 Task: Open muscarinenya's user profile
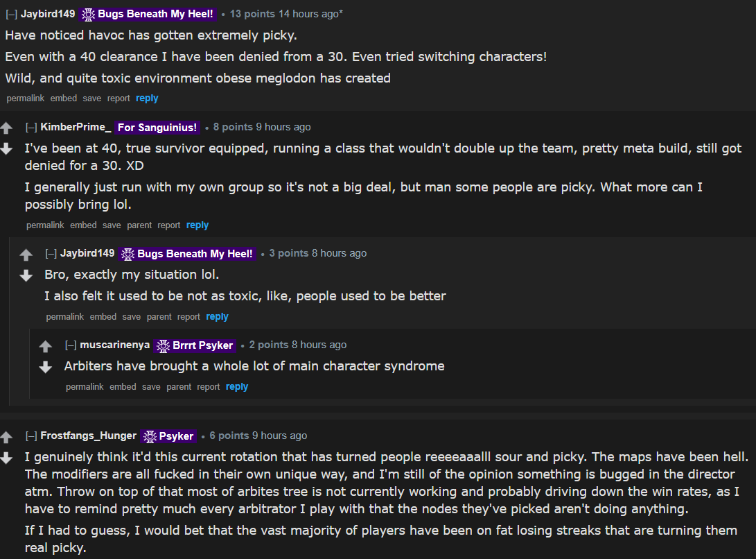click(115, 345)
